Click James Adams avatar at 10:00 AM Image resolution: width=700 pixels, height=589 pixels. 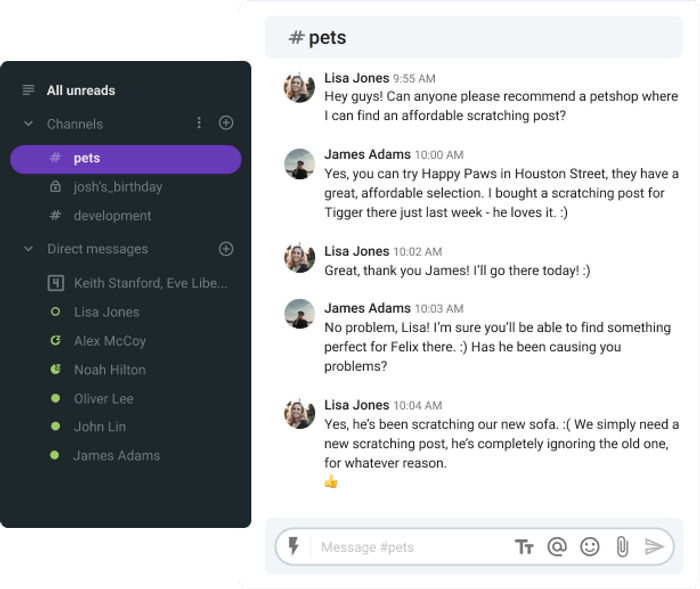tap(300, 164)
